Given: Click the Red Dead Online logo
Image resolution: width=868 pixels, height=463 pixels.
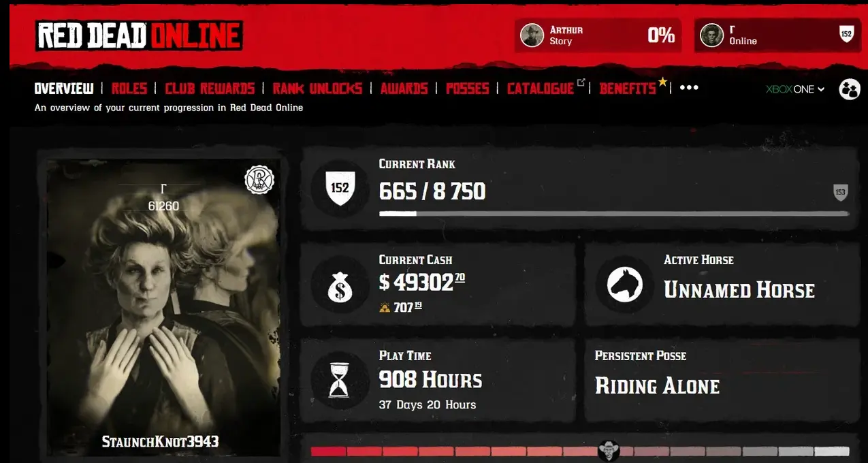Looking at the screenshot, I should tap(139, 35).
